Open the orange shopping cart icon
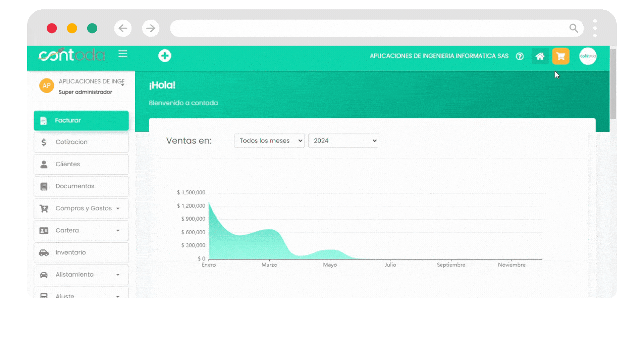 coord(560,56)
